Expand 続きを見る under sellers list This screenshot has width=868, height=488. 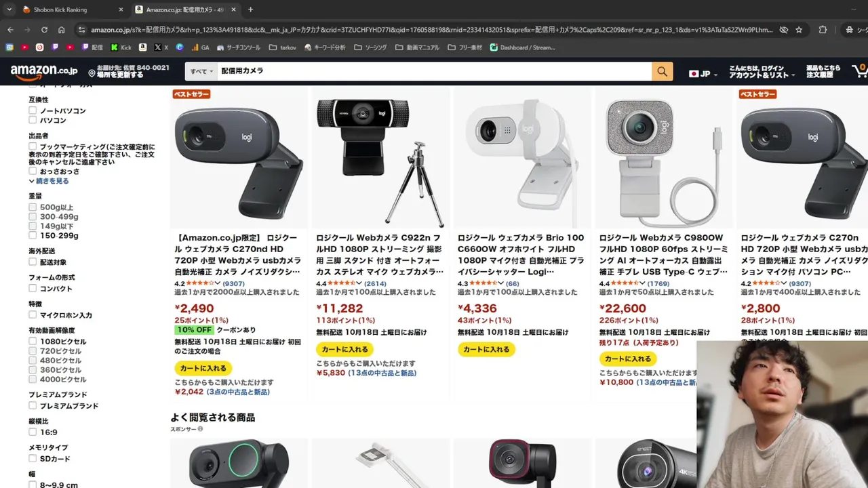click(x=49, y=181)
